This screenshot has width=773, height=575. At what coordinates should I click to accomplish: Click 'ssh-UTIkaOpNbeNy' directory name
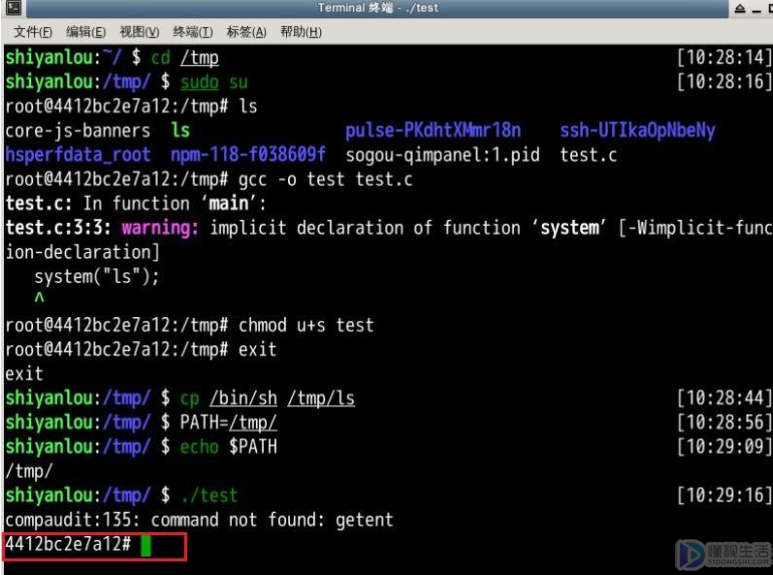pyautogui.click(x=637, y=131)
